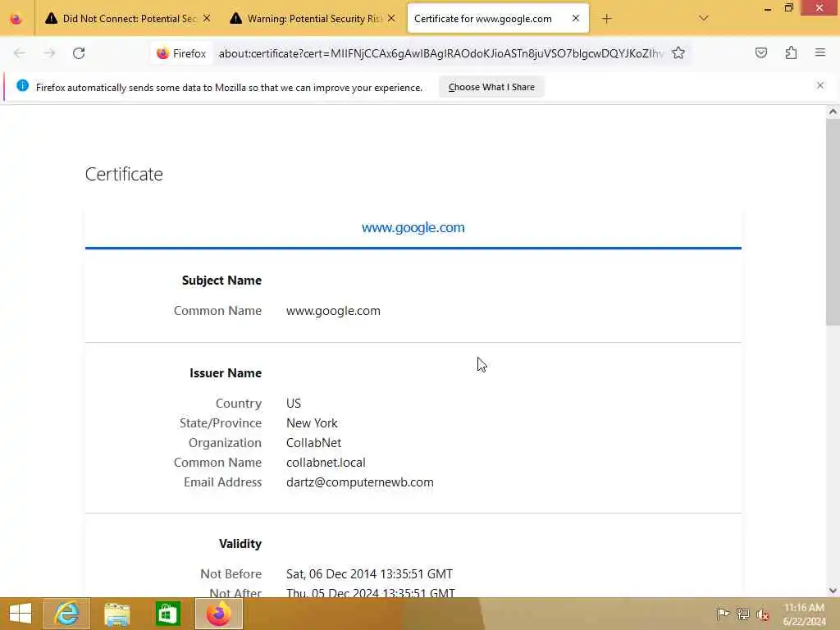
Task: Go forward with the forward arrow
Action: (x=49, y=53)
